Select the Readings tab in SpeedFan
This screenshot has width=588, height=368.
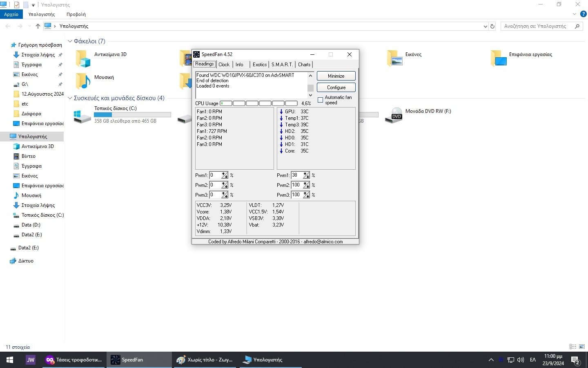pyautogui.click(x=205, y=64)
